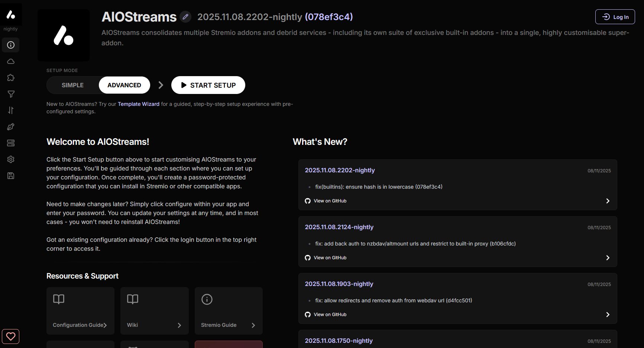
Task: Click the filter icon in the sidebar
Action: [11, 94]
